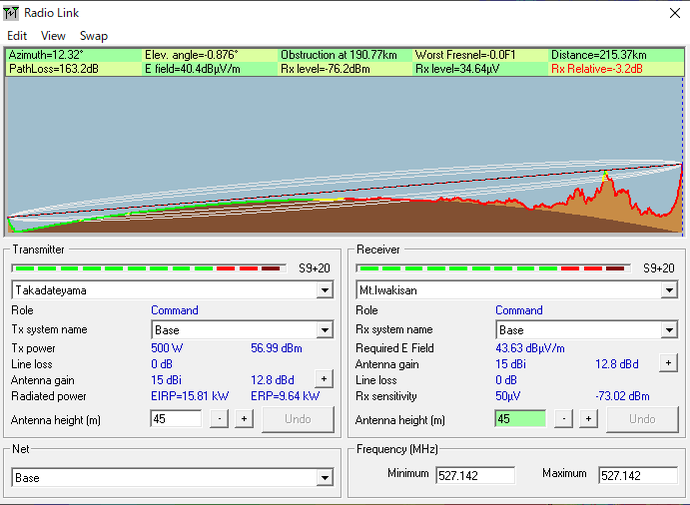The width and height of the screenshot is (690, 505).
Task: Expand the Rx system name Base dropdown
Action: coord(669,330)
